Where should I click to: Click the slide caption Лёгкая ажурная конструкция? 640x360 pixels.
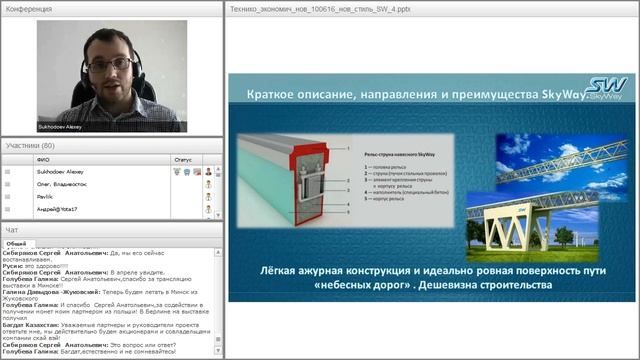[433, 278]
